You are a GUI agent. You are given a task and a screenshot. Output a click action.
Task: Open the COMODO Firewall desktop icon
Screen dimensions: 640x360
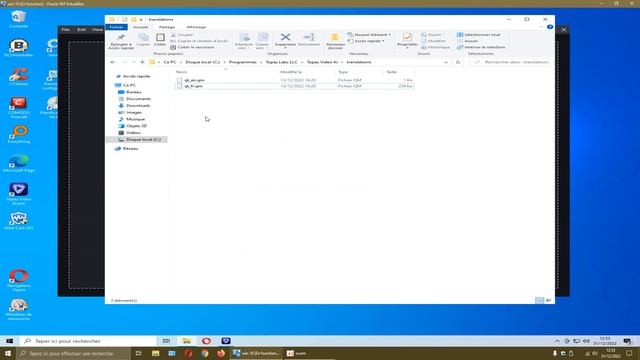click(x=19, y=108)
